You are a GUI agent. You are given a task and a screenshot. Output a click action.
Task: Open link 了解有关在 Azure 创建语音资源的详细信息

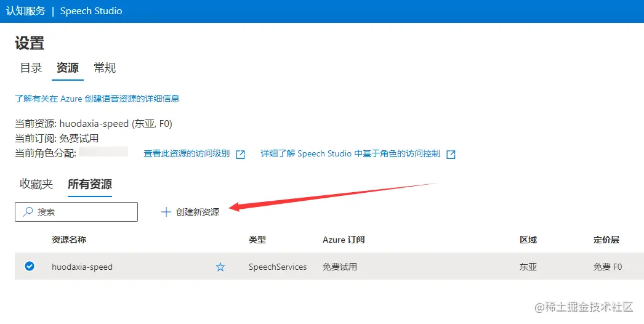point(97,99)
